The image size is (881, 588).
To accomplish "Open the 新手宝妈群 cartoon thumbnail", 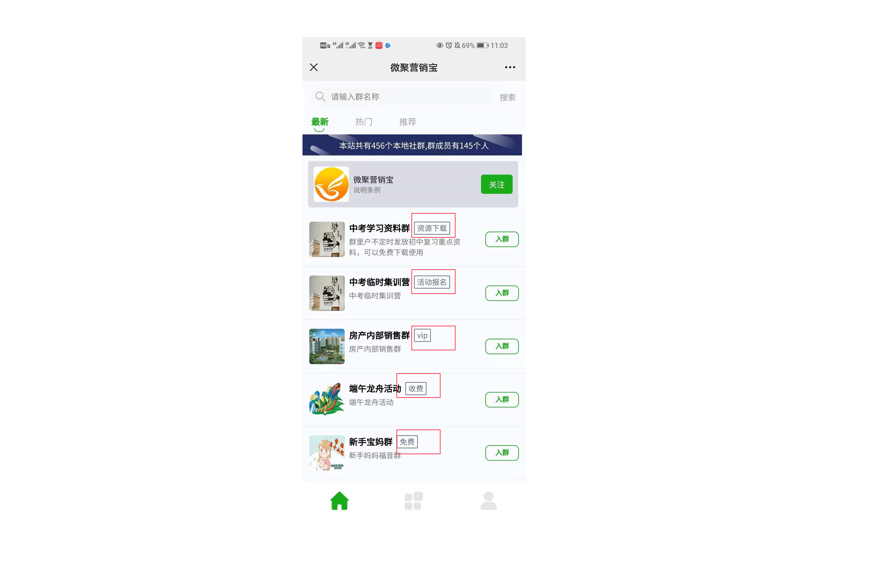I will tap(327, 453).
